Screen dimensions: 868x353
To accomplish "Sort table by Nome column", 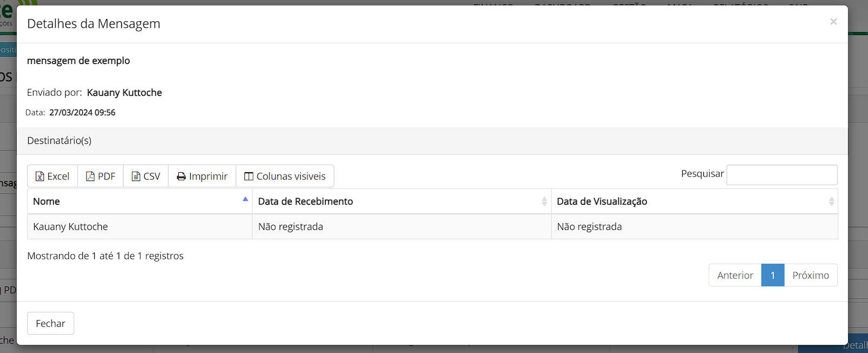I will (47, 201).
